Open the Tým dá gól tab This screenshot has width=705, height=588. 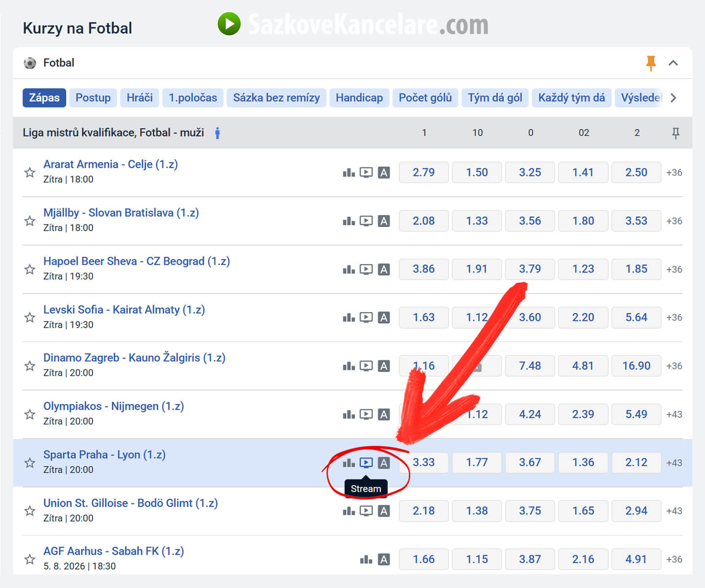(x=495, y=98)
